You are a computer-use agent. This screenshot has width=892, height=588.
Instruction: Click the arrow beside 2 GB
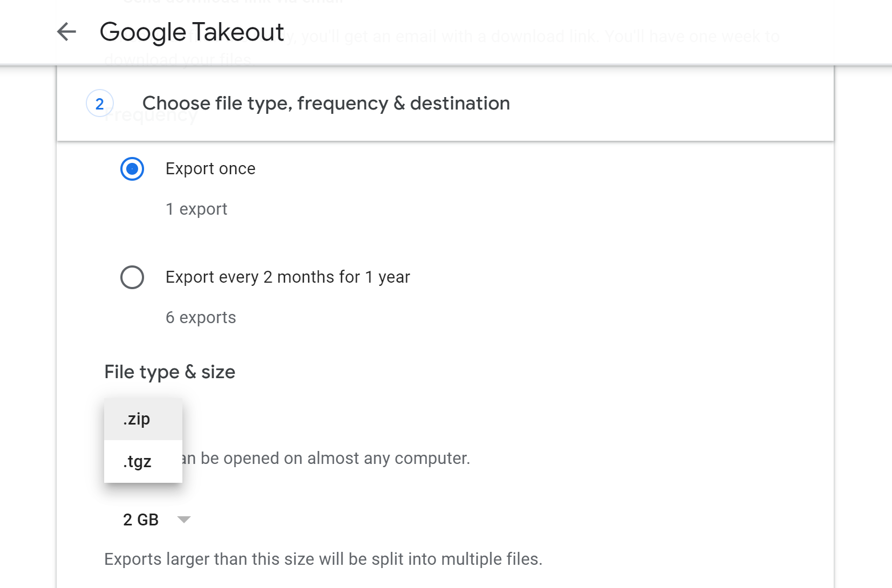184,519
